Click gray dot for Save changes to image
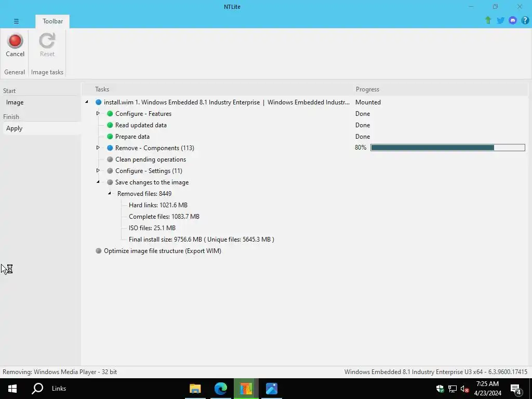 pos(110,182)
